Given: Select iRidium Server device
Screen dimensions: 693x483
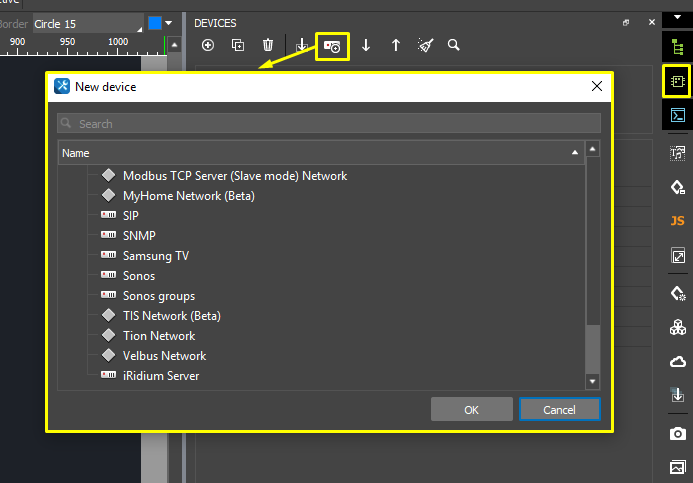Looking at the screenshot, I should point(161,376).
